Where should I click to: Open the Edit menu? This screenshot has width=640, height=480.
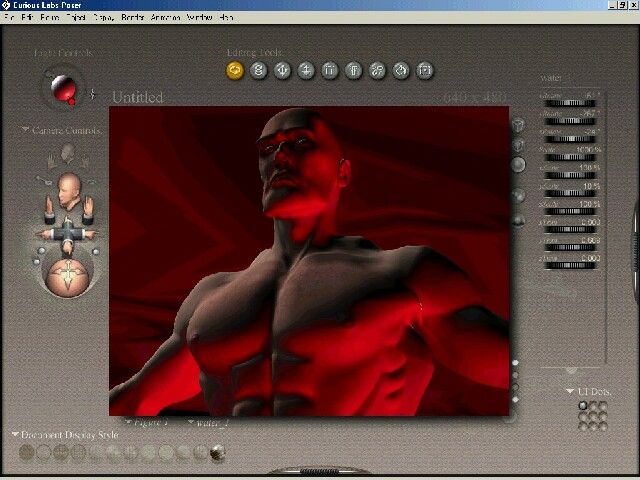coord(24,18)
